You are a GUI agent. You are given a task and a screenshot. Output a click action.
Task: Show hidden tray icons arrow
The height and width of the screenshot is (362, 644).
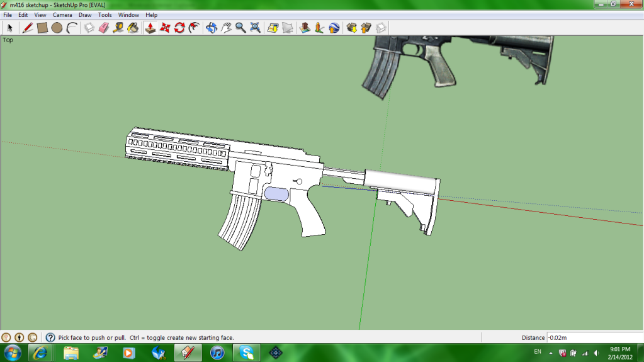(551, 353)
